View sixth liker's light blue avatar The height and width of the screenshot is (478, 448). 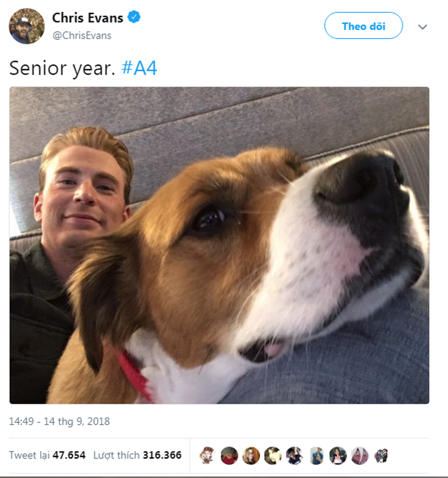(x=316, y=455)
